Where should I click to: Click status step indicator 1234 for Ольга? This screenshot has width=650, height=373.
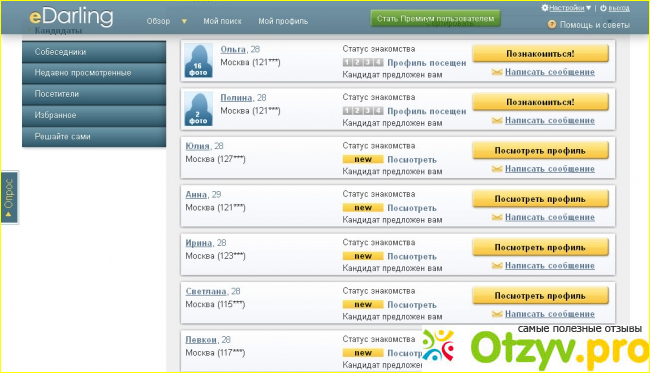[363, 63]
